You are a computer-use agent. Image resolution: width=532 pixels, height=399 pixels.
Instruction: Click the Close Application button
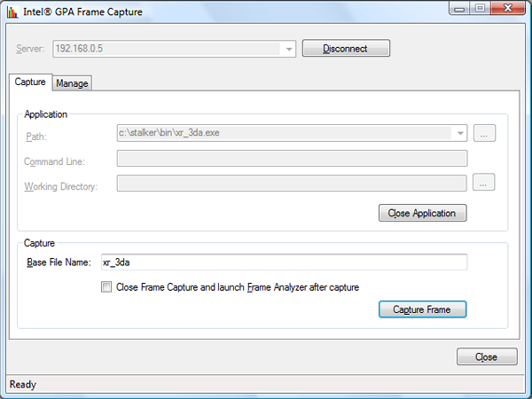(x=422, y=213)
